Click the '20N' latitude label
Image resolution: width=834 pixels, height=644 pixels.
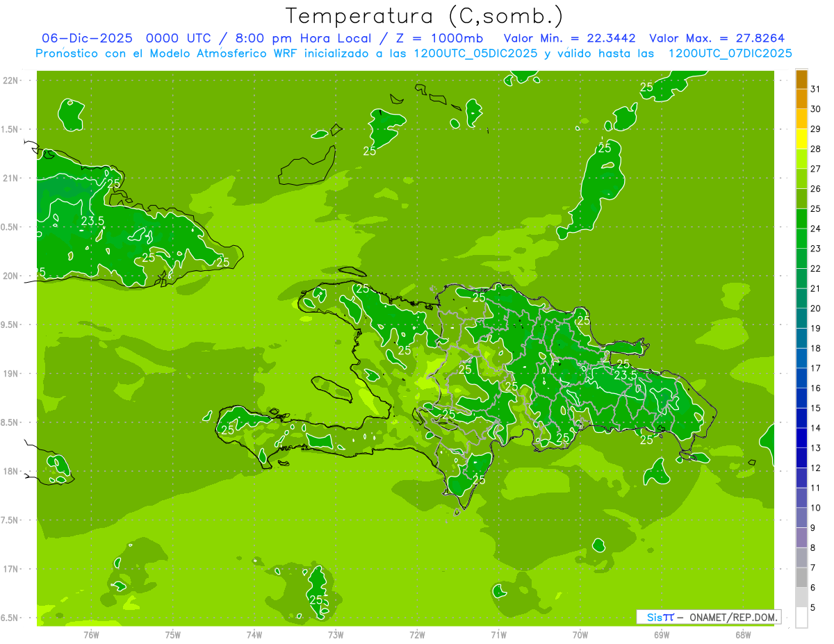click(11, 276)
